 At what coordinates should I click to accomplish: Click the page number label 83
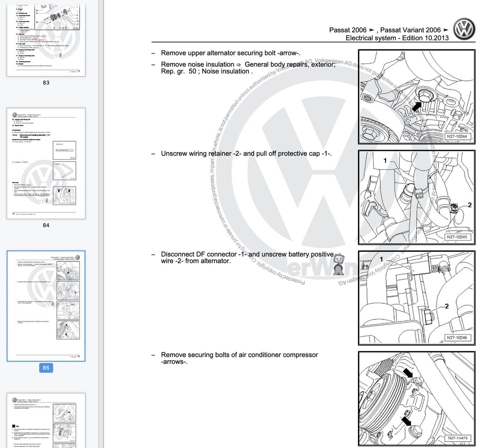tap(46, 83)
